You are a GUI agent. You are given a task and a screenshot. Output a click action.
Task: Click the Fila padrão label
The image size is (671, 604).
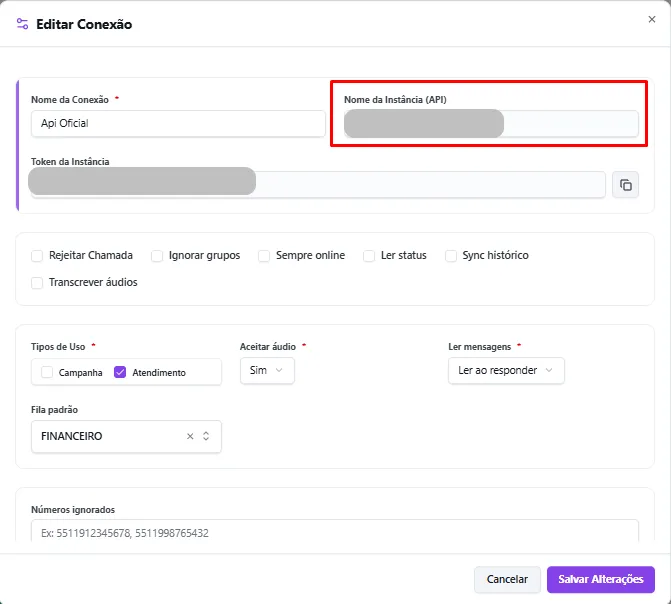[54, 410]
